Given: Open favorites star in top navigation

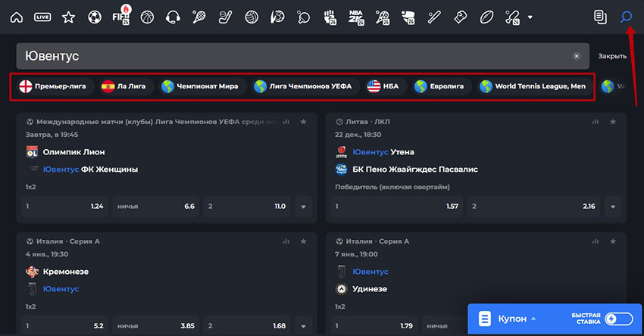Looking at the screenshot, I should point(68,17).
